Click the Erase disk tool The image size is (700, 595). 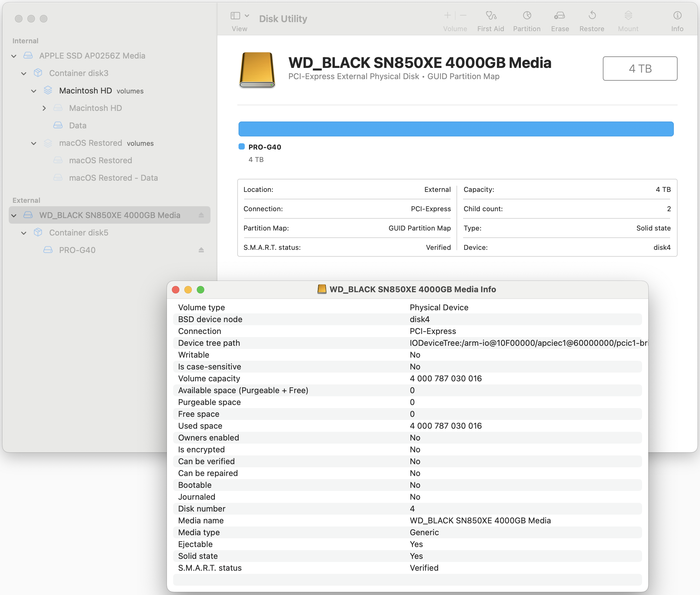(560, 15)
